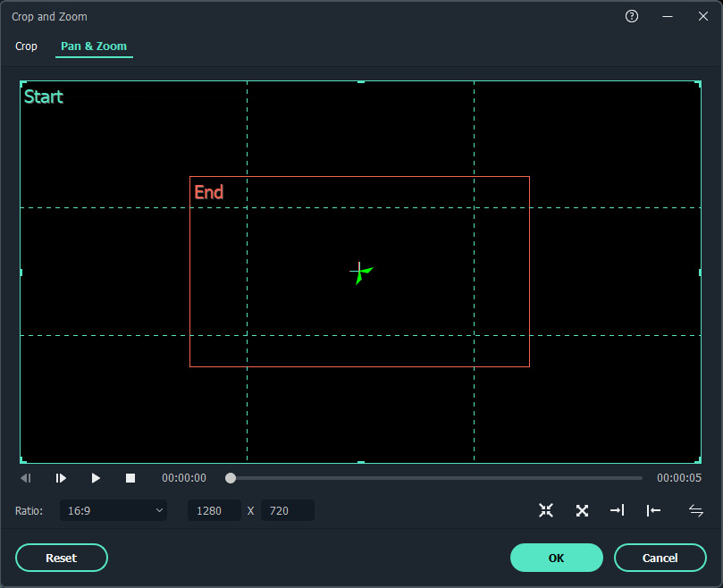Click the pan right arrow icon

tap(618, 510)
